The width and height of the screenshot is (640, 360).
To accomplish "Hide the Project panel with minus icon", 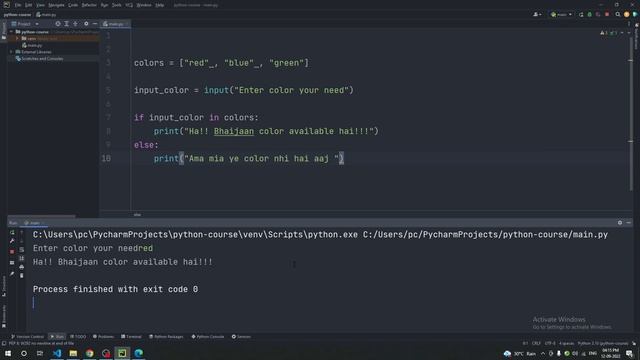I will pos(95,24).
